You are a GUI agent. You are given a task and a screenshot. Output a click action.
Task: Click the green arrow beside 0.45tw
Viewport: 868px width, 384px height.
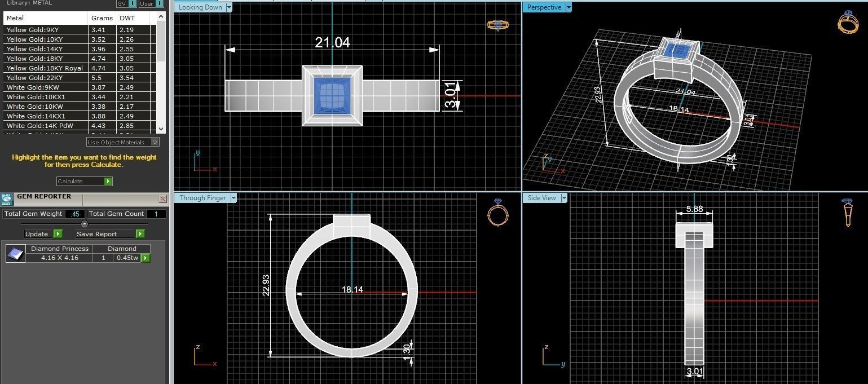[145, 258]
